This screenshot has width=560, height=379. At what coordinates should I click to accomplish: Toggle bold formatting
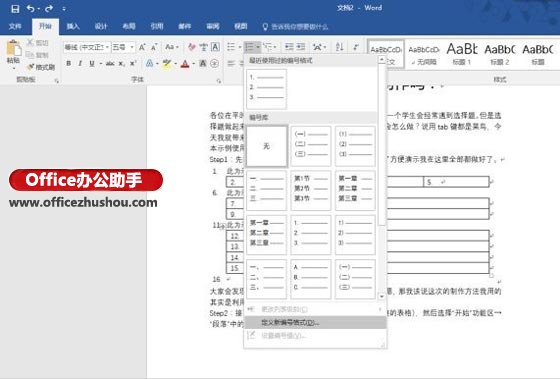pyautogui.click(x=69, y=64)
